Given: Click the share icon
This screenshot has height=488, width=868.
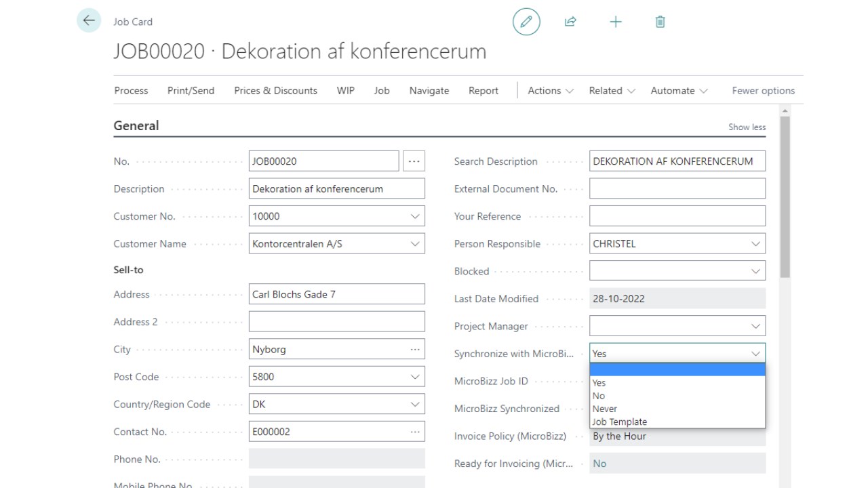Looking at the screenshot, I should click(x=570, y=22).
